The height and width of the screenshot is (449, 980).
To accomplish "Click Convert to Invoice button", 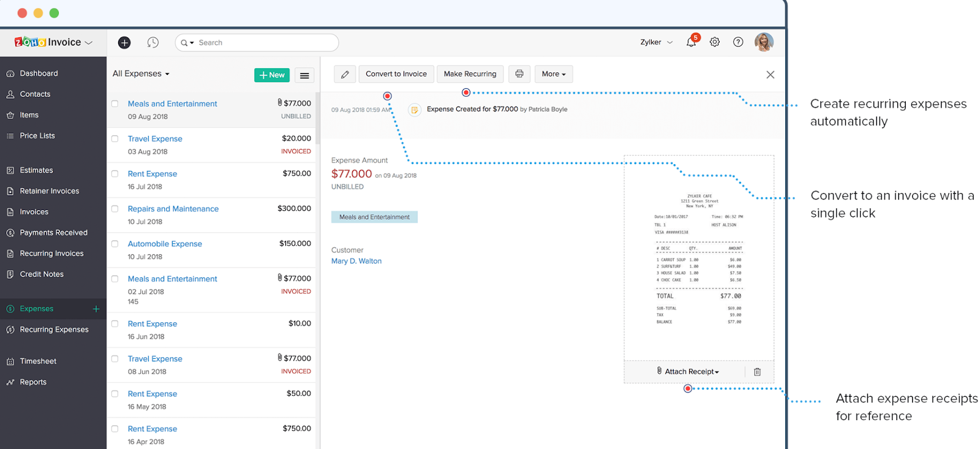I will (396, 74).
